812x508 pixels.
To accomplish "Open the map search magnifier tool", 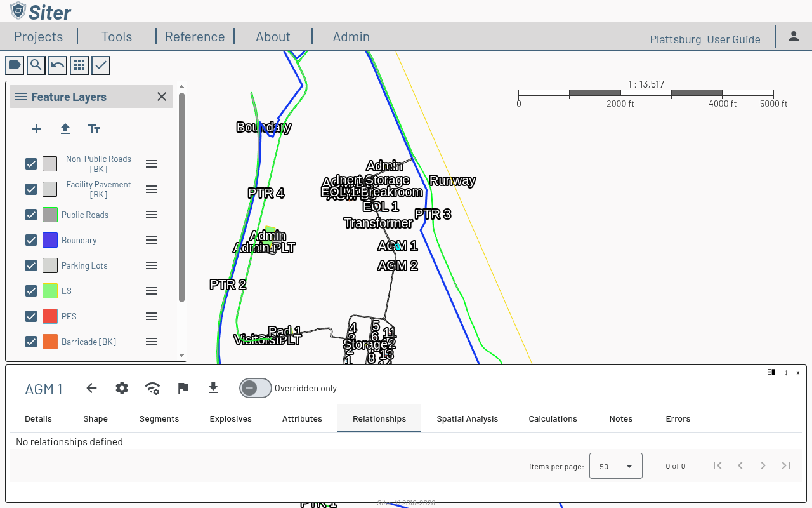I will pyautogui.click(x=36, y=65).
